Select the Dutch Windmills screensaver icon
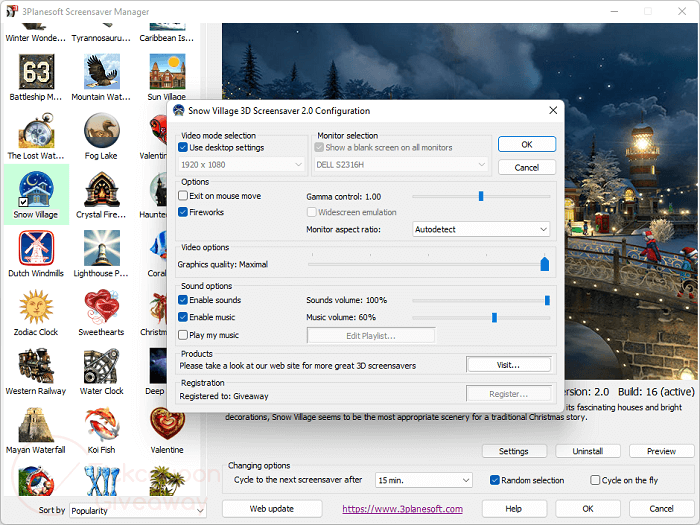 36,248
